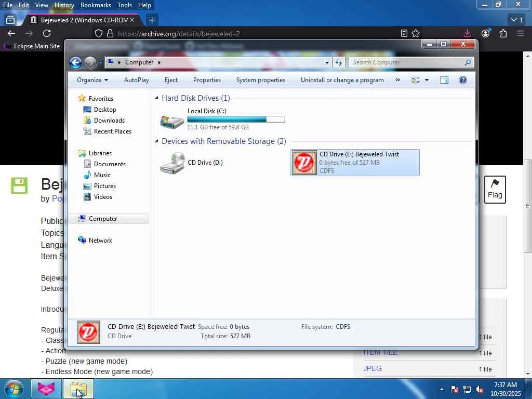Open the Music library
Image resolution: width=532 pixels, height=399 pixels.
coord(102,175)
